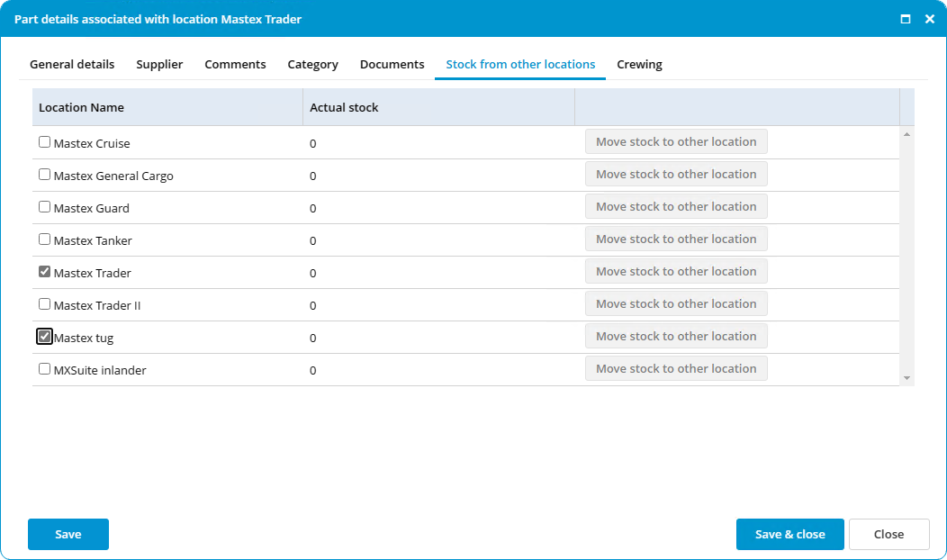Click the Mastex Guard location name
The image size is (947, 560).
pos(91,208)
